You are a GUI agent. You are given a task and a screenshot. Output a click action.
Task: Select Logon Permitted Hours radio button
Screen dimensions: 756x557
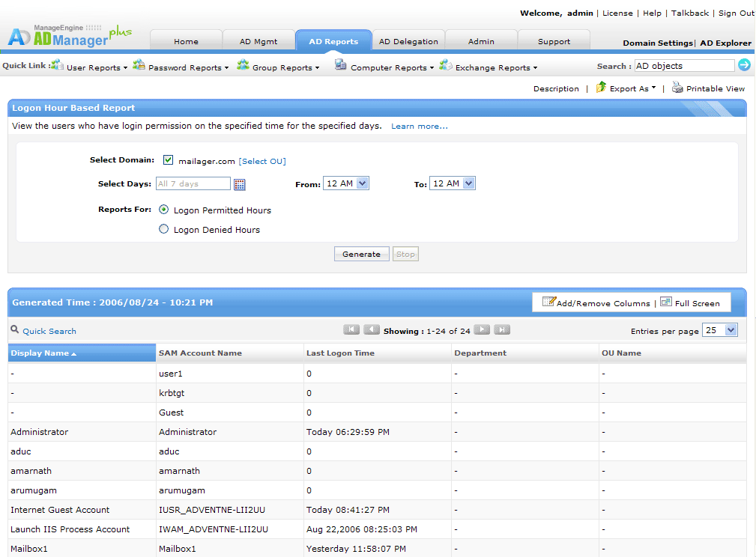pos(164,210)
